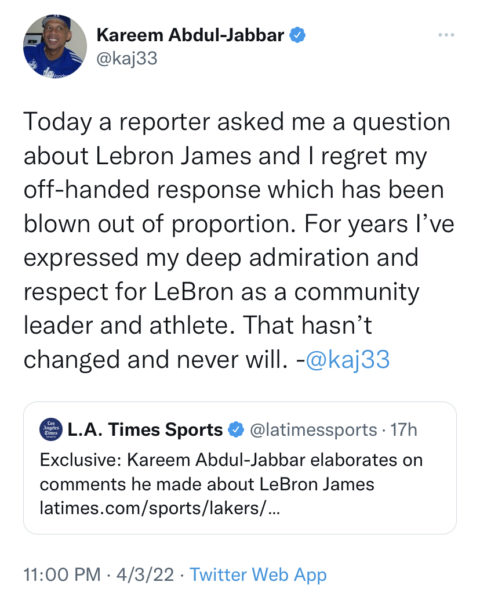Click the 17h timestamp in the quoted tweet
The height and width of the screenshot is (600, 480).
(x=403, y=430)
